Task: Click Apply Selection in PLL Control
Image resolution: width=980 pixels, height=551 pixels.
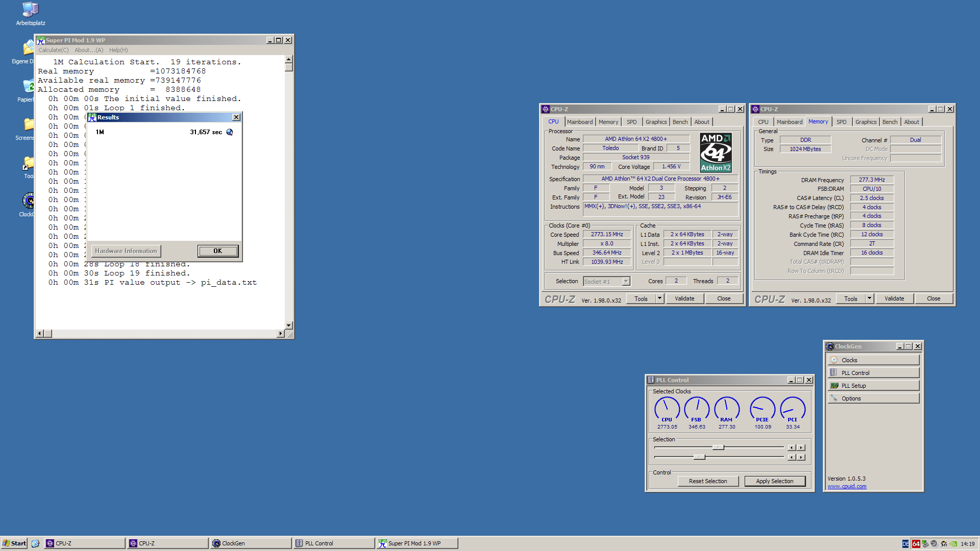Action: coord(775,481)
